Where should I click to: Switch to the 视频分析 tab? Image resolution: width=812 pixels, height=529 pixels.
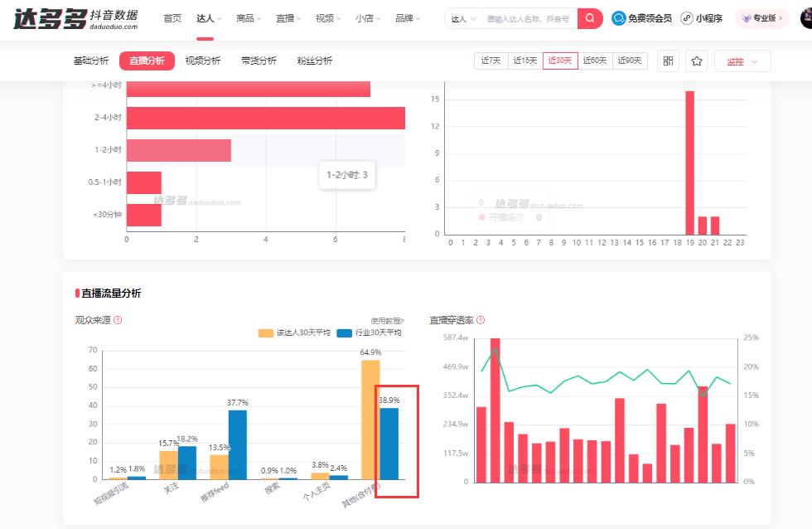tap(202, 61)
